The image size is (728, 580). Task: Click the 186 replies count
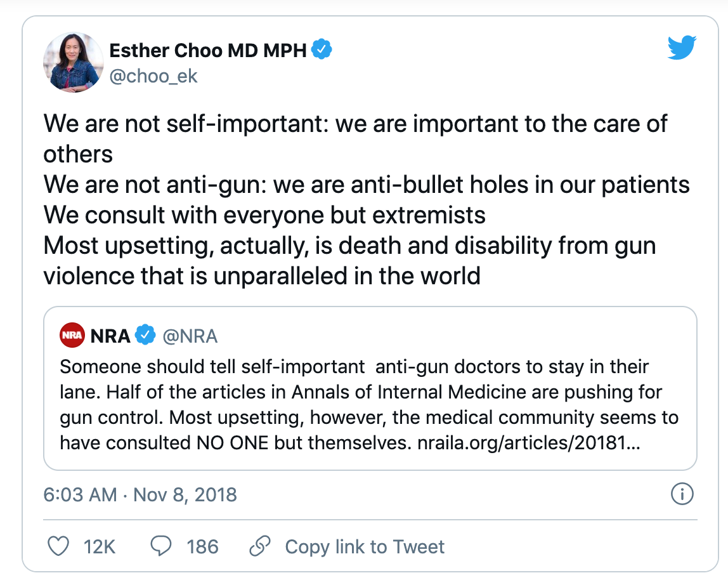tap(202, 546)
